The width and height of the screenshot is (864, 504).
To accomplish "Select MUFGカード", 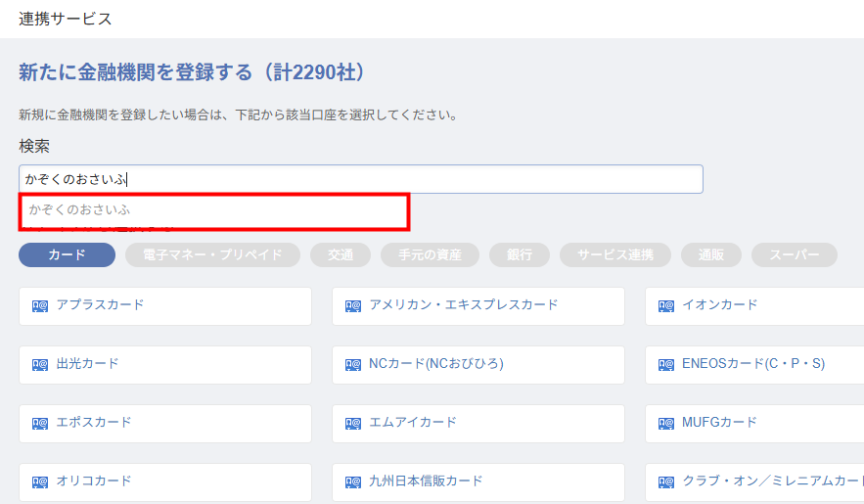I will tap(754, 424).
